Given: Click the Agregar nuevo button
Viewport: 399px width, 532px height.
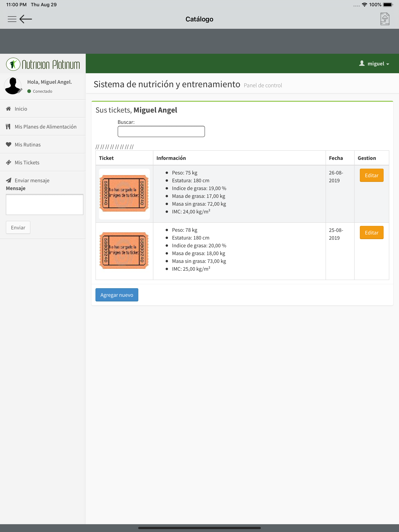Looking at the screenshot, I should coord(117,295).
